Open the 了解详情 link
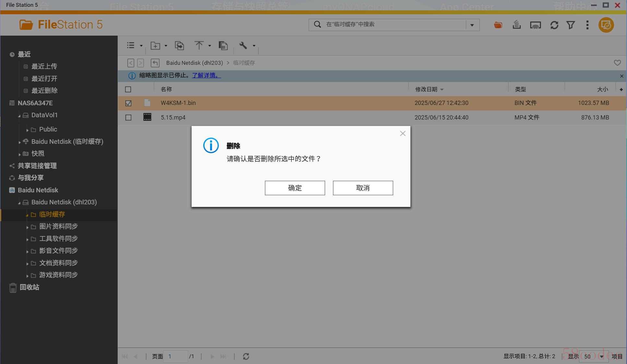The width and height of the screenshot is (627, 364). pyautogui.click(x=206, y=75)
